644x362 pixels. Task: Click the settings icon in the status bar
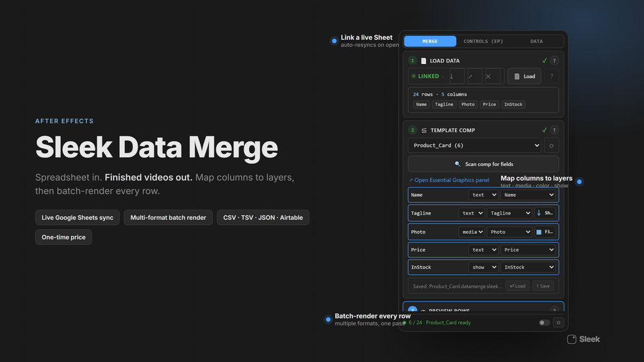click(x=559, y=323)
